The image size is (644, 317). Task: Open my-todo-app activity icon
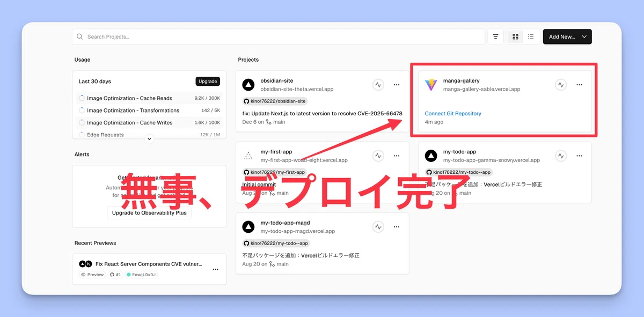(561, 156)
